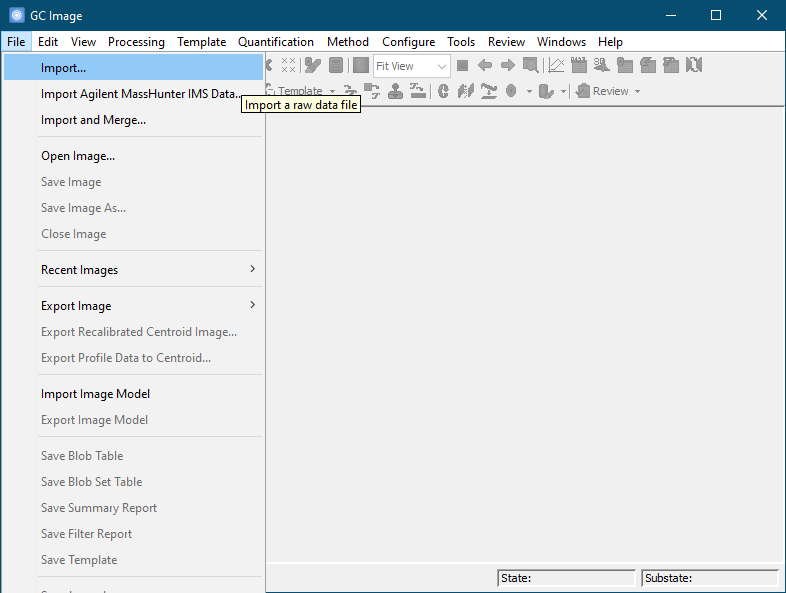Open the Edit menu
This screenshot has height=593, width=786.
tap(48, 42)
